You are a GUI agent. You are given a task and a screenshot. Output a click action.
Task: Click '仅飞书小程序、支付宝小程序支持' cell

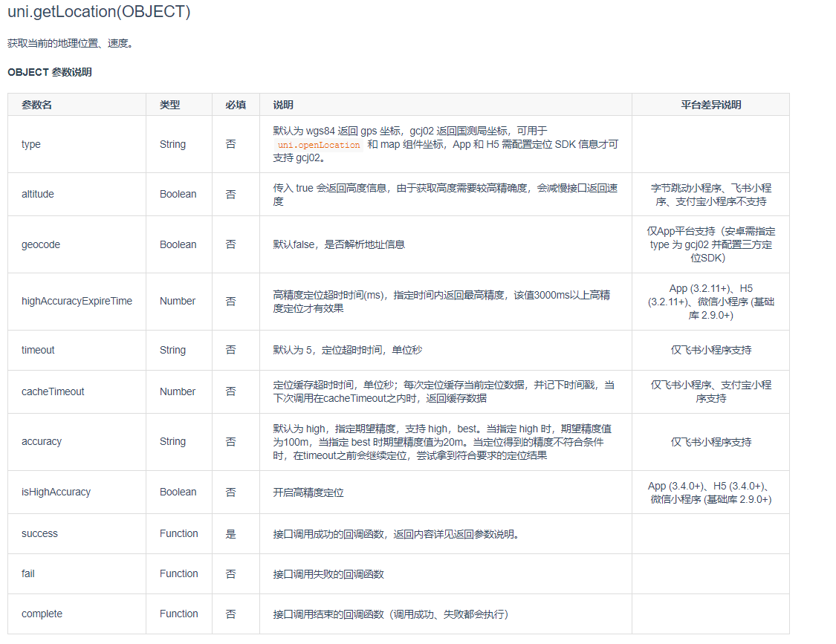710,391
